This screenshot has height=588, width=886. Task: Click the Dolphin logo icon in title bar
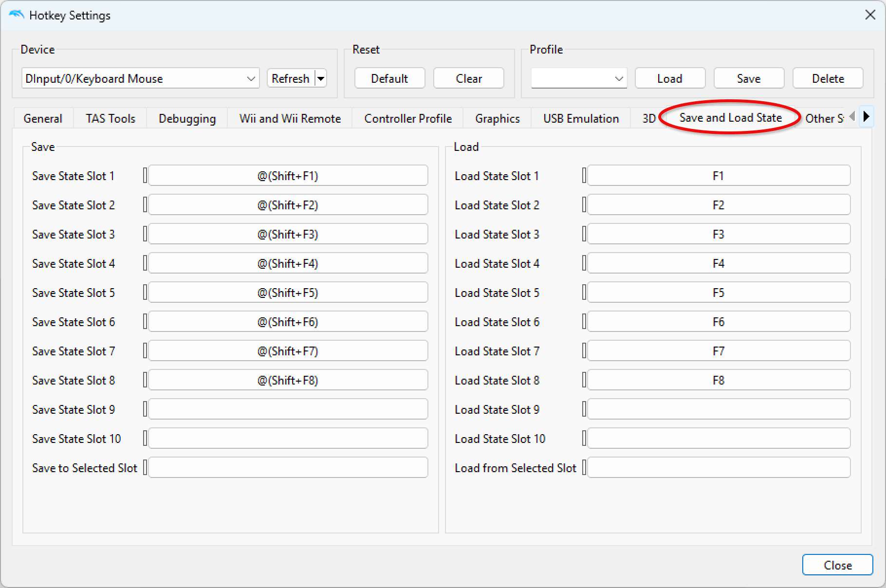[x=16, y=15]
